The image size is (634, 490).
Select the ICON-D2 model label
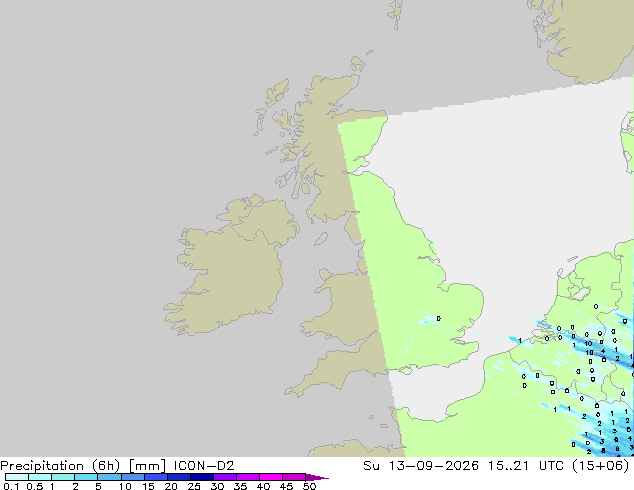[x=204, y=466]
